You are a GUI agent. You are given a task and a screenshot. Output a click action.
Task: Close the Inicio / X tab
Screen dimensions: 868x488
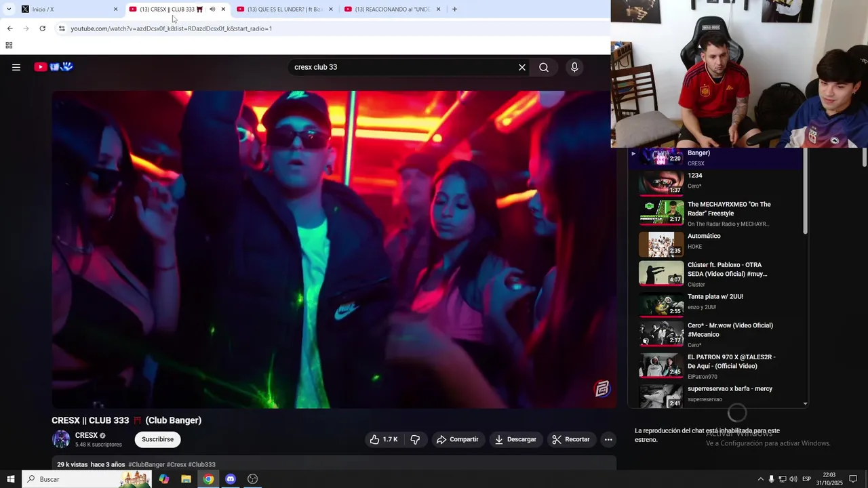(x=115, y=9)
